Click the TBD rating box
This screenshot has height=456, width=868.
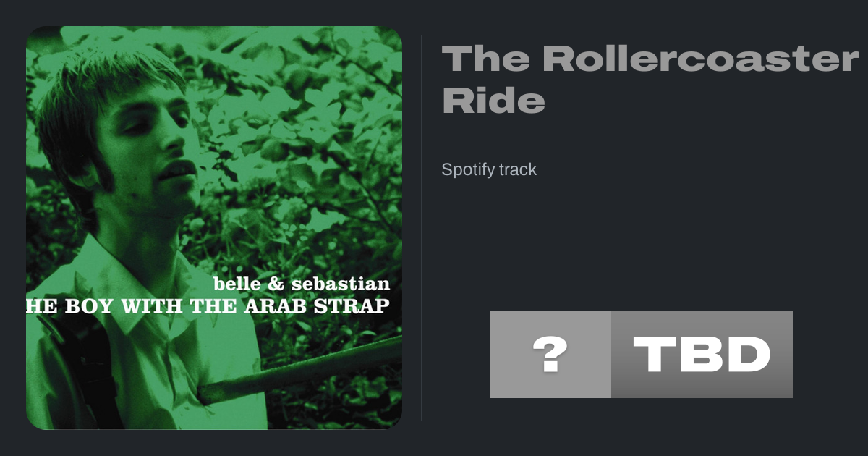tap(702, 355)
